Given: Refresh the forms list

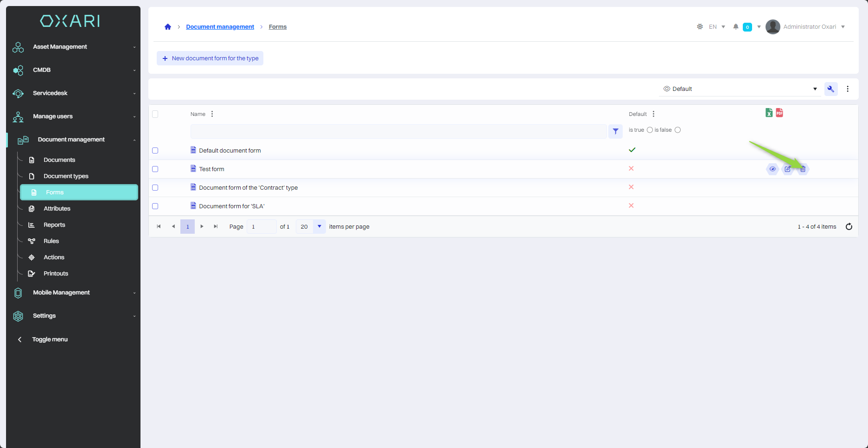Looking at the screenshot, I should tap(849, 227).
